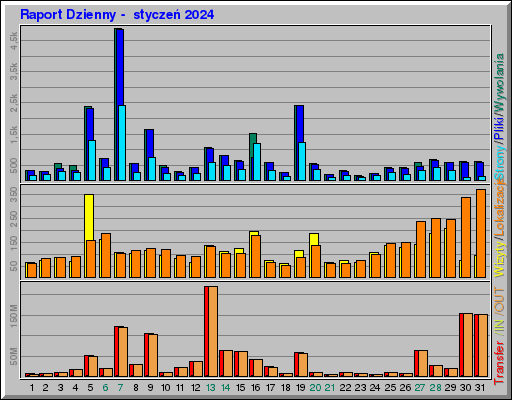Click the 'Wywołania' legend label
Screen dimensions: 512x400
coord(499,82)
